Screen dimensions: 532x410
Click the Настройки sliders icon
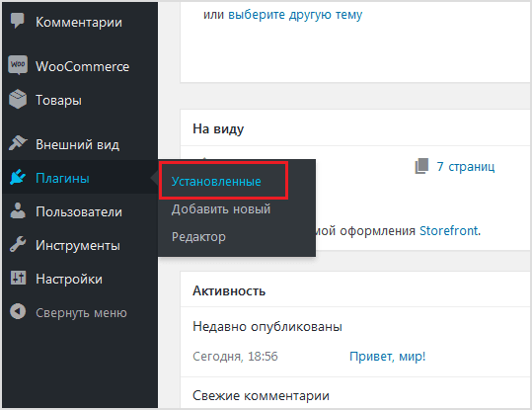pyautogui.click(x=18, y=278)
